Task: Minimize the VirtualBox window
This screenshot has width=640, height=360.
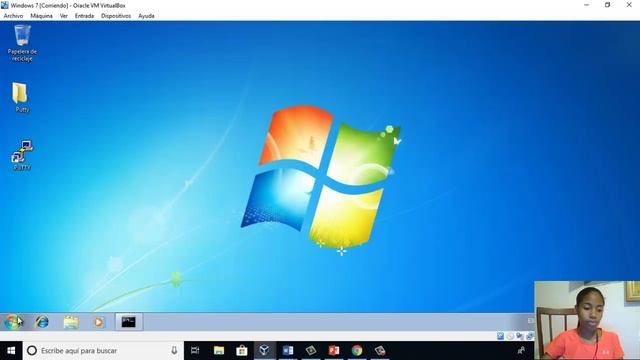Action: click(x=587, y=5)
